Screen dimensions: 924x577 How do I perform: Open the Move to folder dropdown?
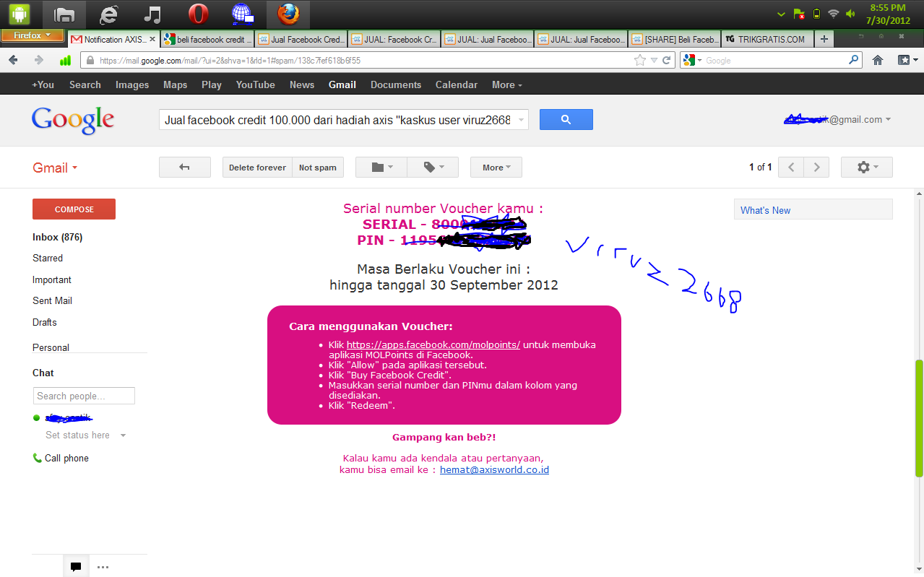pos(381,168)
